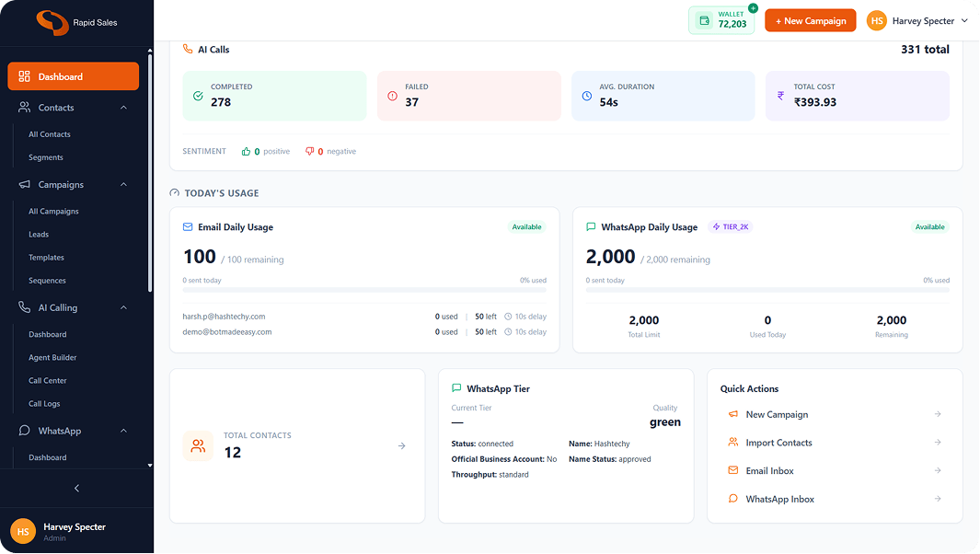Click the Total Cost rupee icon
Screen dimensions: 980x554
click(780, 96)
